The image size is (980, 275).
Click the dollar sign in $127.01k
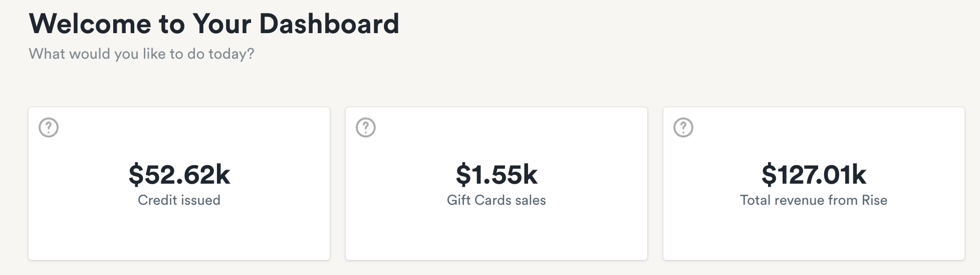click(x=769, y=175)
